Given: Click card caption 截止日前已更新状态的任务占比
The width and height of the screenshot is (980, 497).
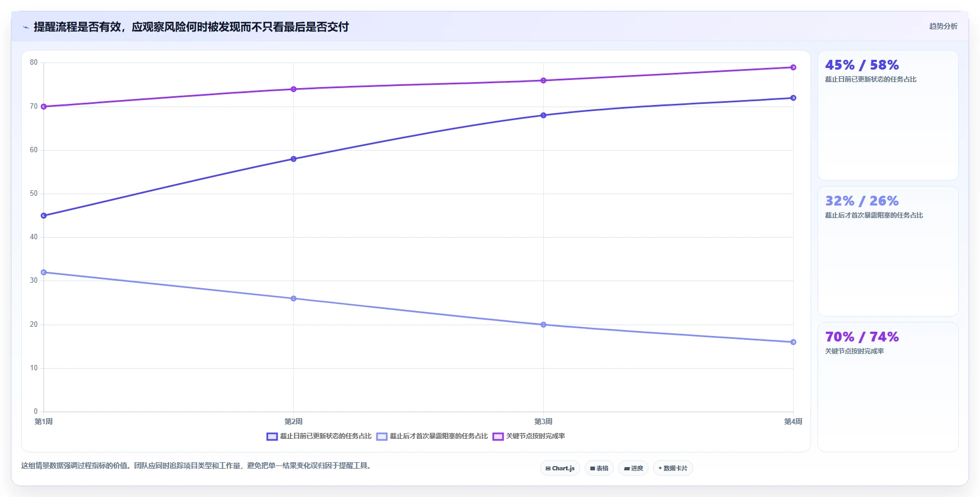Looking at the screenshot, I should tap(871, 79).
